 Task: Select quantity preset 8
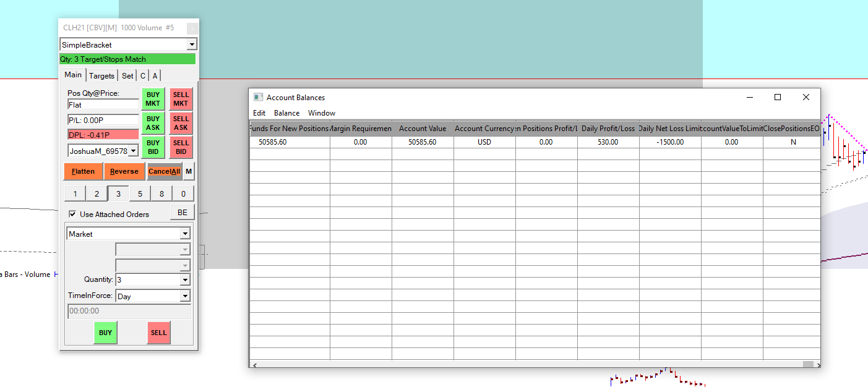coord(161,194)
